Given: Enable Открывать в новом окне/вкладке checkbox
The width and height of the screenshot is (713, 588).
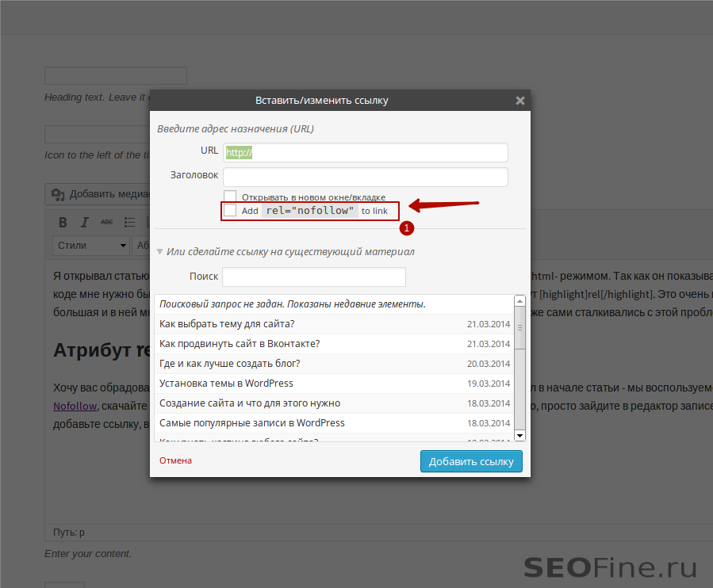Looking at the screenshot, I should pos(230,197).
